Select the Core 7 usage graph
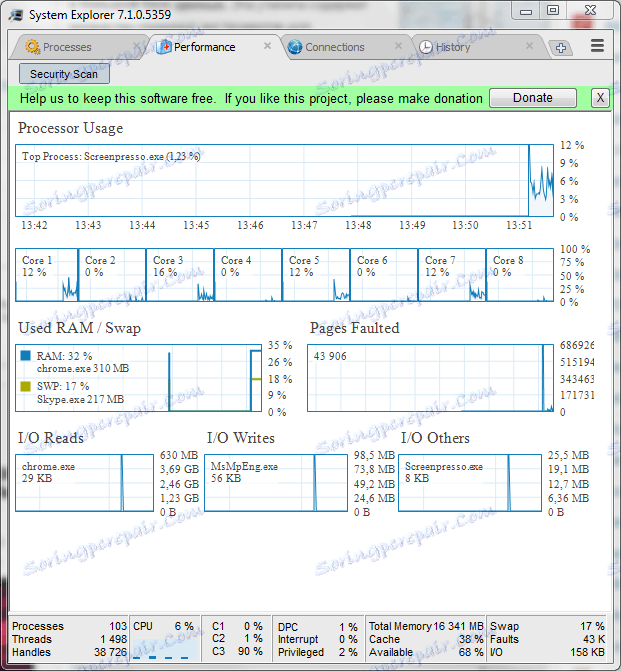Screen dimensions: 621x671 (452, 275)
